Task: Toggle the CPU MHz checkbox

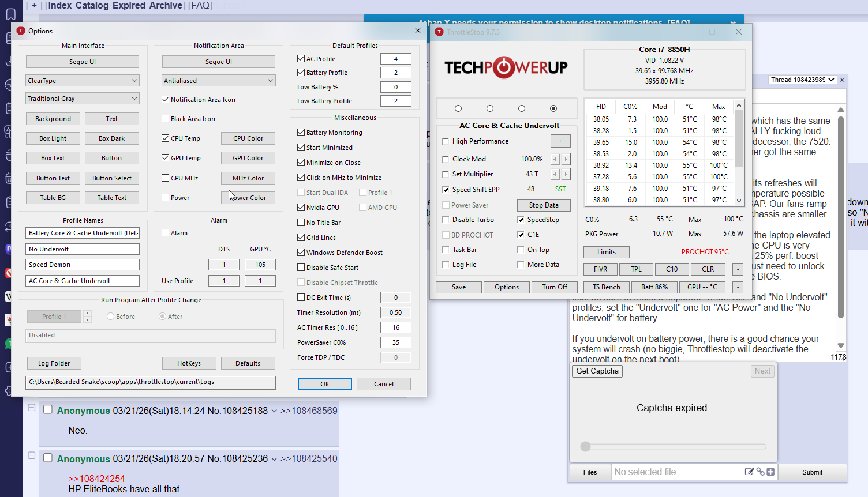Action: [x=166, y=178]
